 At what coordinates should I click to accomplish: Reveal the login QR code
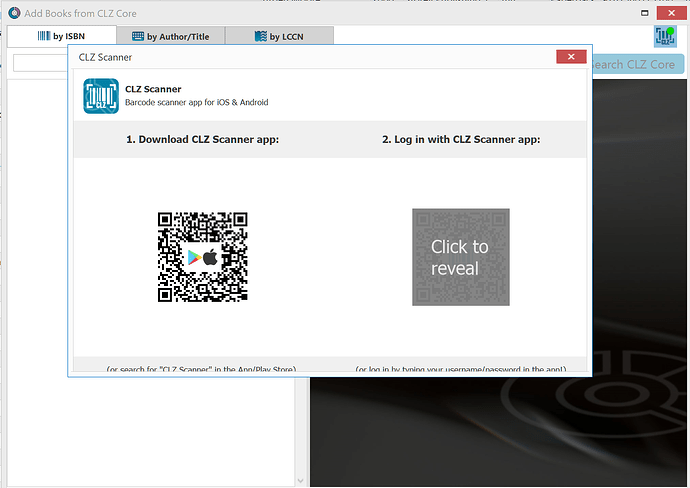pos(461,257)
